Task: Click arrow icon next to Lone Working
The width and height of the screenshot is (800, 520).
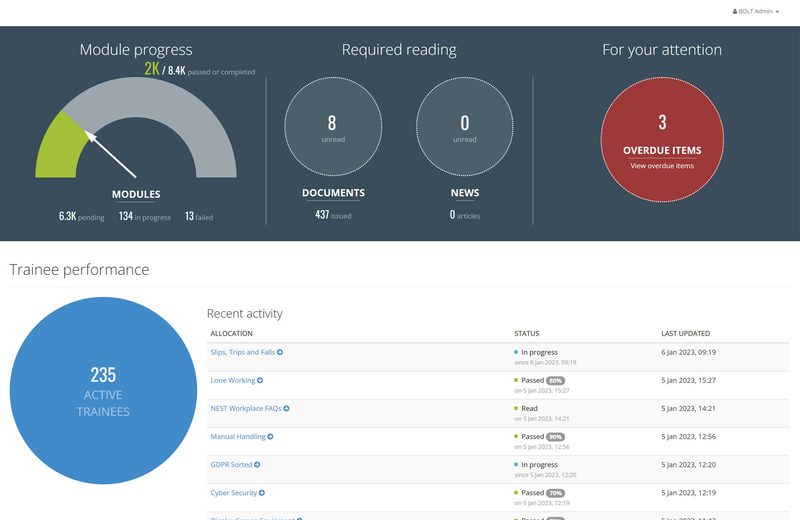Action: 260,380
